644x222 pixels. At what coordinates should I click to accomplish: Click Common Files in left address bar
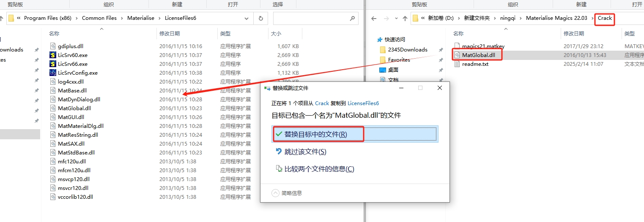pyautogui.click(x=99, y=18)
